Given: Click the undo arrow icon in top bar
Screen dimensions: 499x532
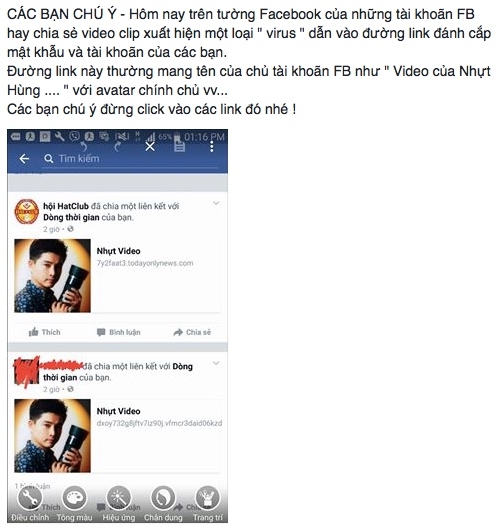Looking at the screenshot, I should pos(84,147).
